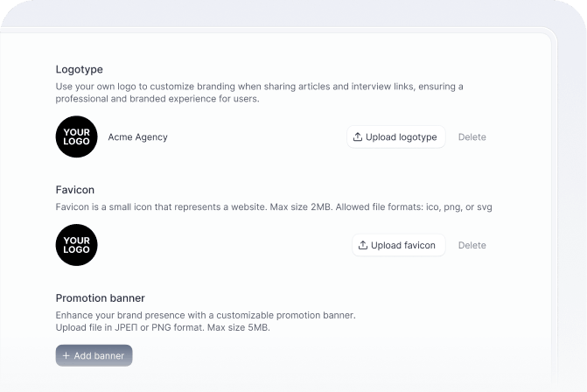Delete the uploaded logotype
This screenshot has height=392, width=587.
(472, 137)
